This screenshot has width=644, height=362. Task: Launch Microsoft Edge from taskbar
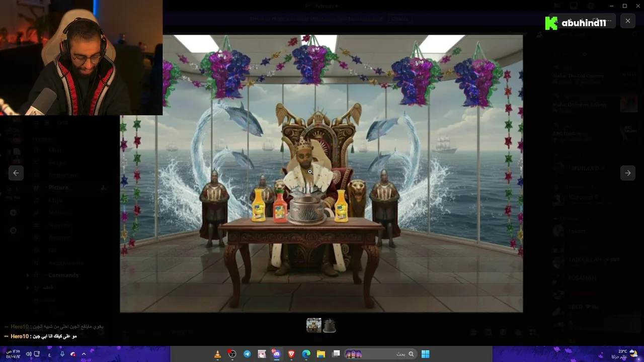click(306, 354)
